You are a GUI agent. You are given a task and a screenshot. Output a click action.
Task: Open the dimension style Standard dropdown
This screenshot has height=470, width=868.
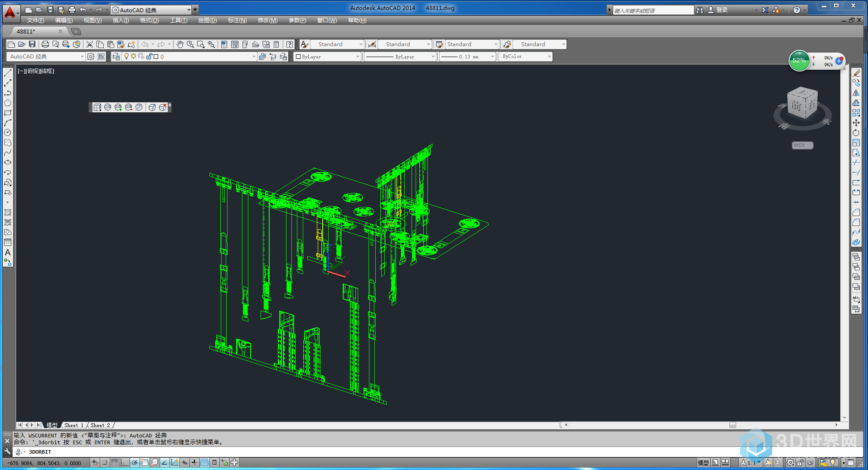[x=428, y=44]
